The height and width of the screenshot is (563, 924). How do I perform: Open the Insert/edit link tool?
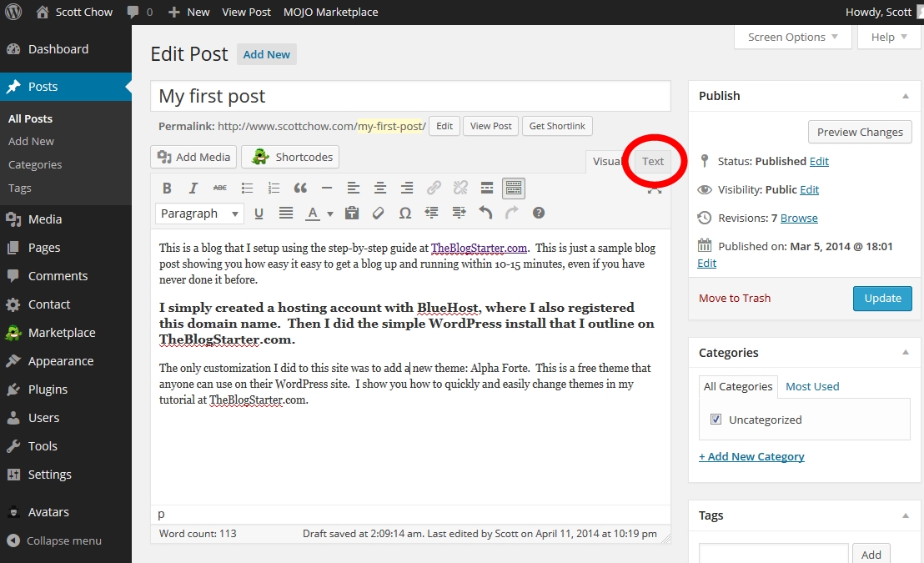pos(434,188)
